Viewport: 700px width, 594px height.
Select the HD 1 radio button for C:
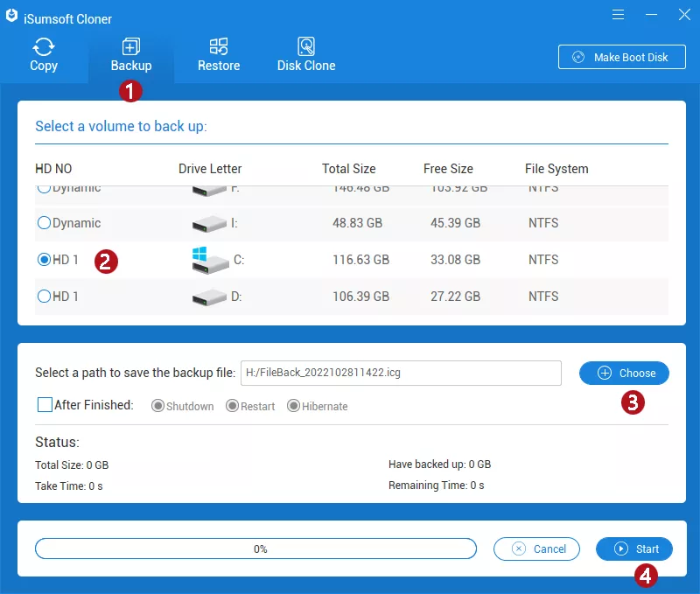coord(44,260)
